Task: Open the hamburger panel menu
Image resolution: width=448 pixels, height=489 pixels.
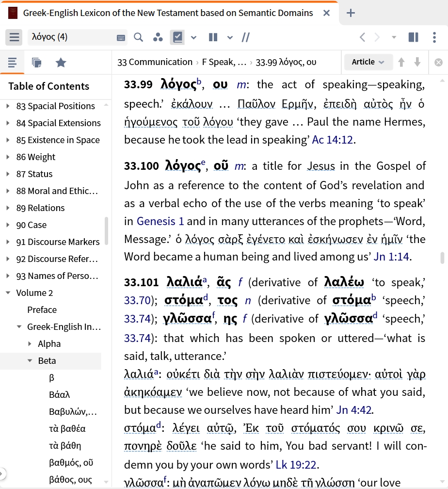Action: click(14, 37)
